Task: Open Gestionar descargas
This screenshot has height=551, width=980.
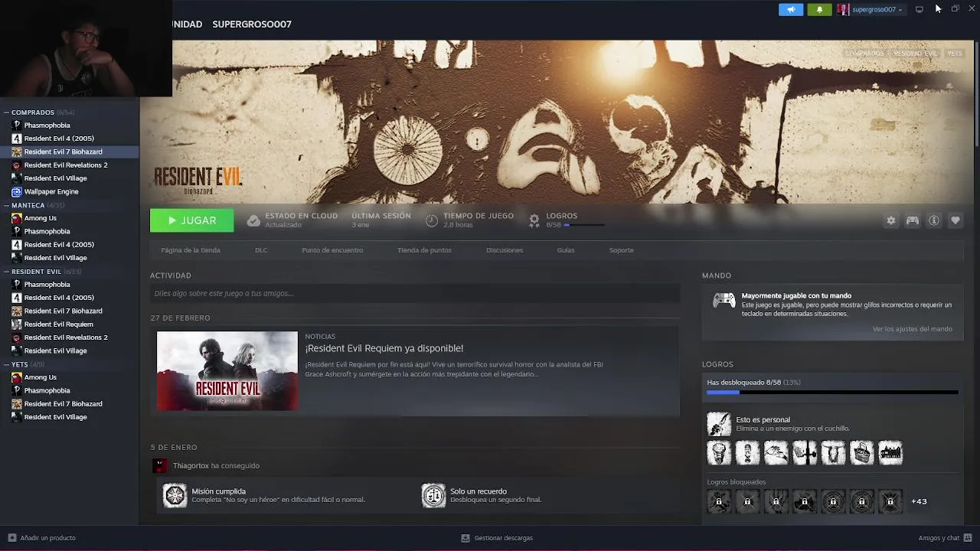Action: 503,538
